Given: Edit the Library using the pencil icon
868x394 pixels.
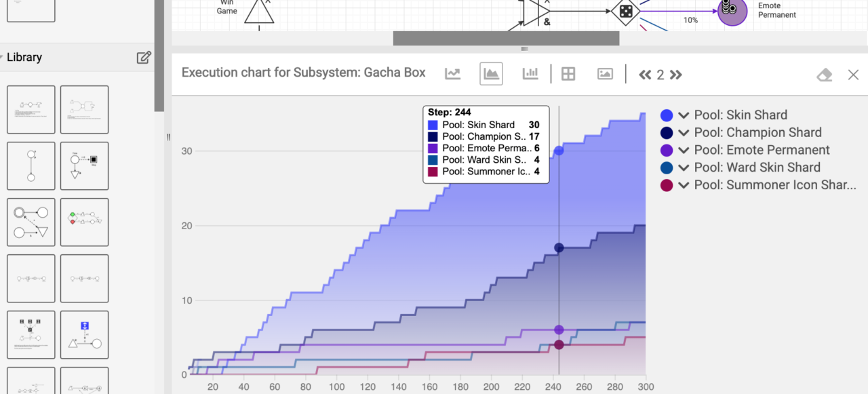Looking at the screenshot, I should (144, 58).
